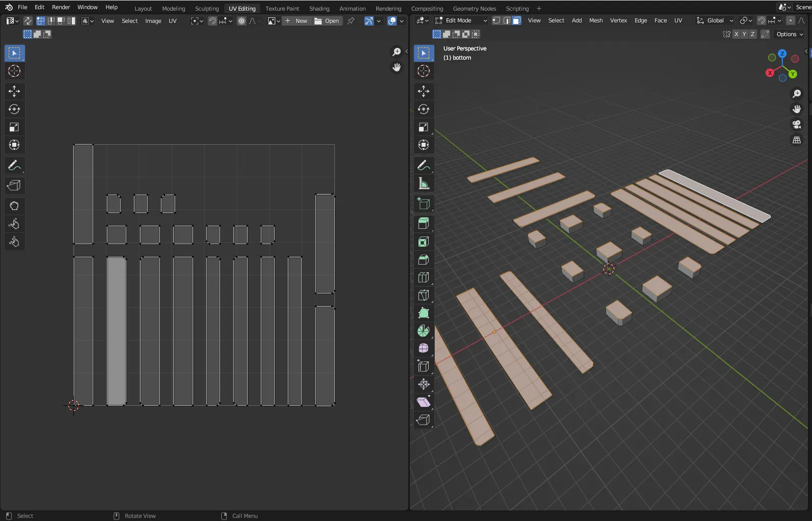
Task: Pick the Grab tool in UV editor
Action: 14,206
